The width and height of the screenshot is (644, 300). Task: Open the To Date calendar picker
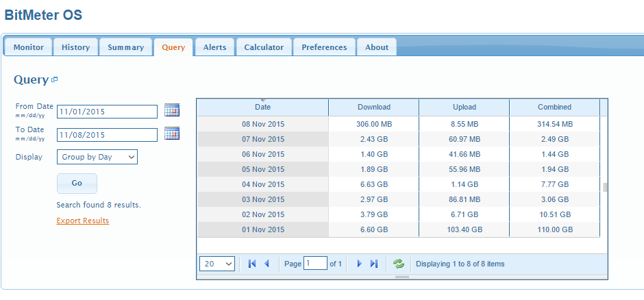tap(171, 134)
